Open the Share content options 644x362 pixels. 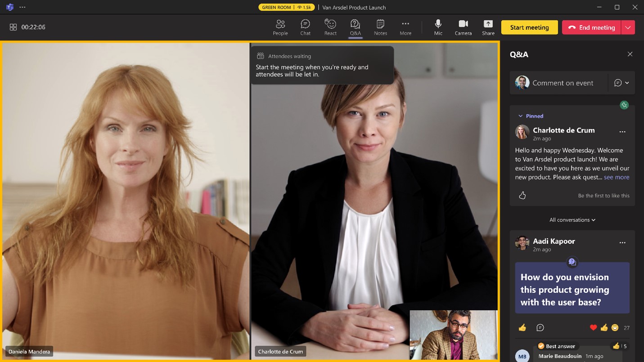(488, 27)
